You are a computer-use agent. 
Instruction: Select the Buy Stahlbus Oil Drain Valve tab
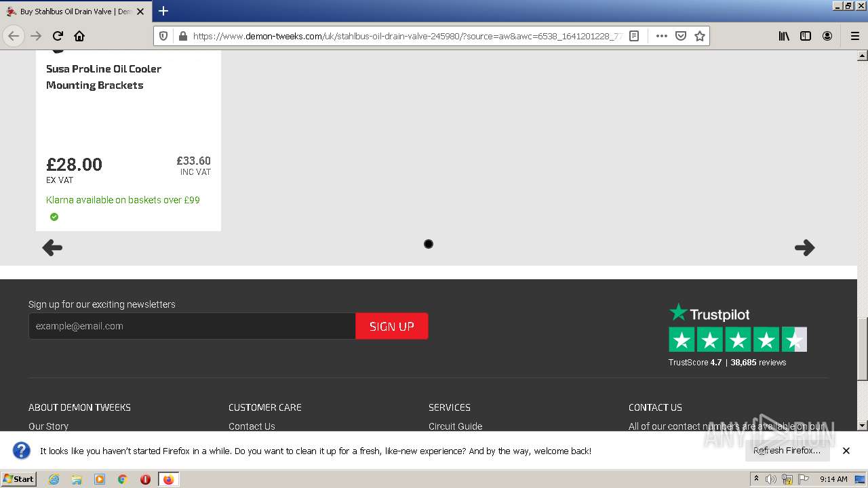pos(75,12)
